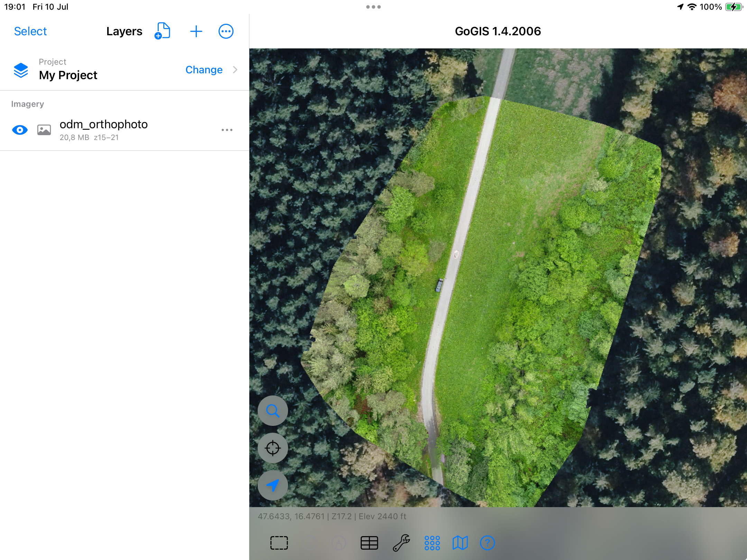Open the wrench tools icon
The width and height of the screenshot is (747, 560).
(x=401, y=543)
